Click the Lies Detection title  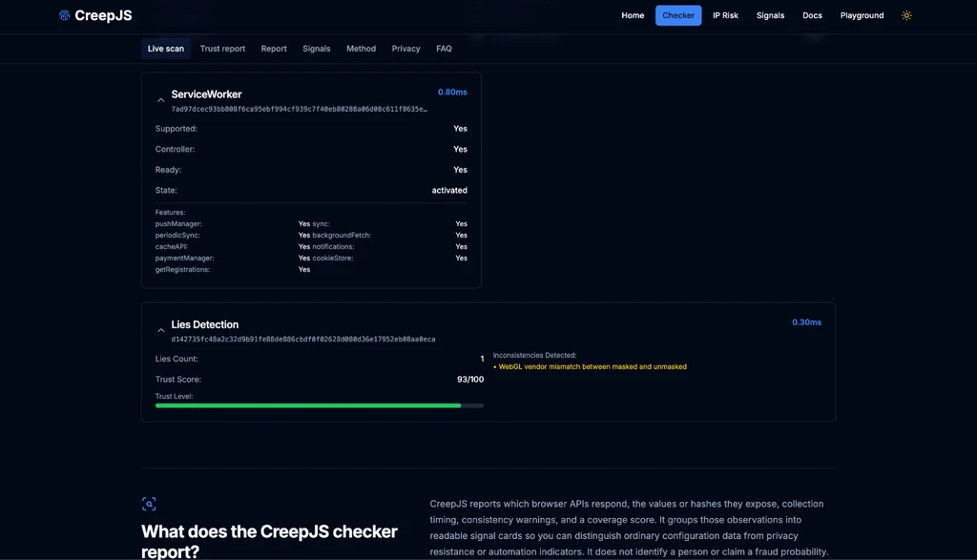[x=204, y=324]
